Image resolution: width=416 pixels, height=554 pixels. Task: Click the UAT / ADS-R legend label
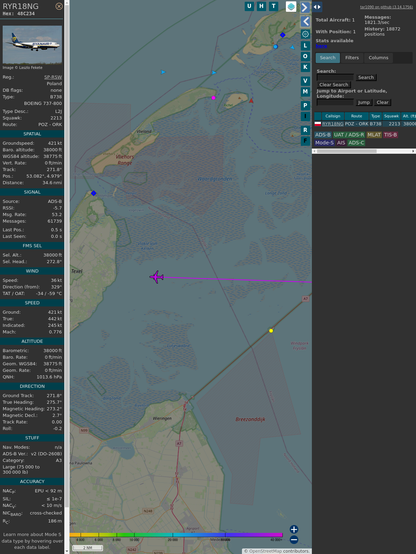[349, 135]
